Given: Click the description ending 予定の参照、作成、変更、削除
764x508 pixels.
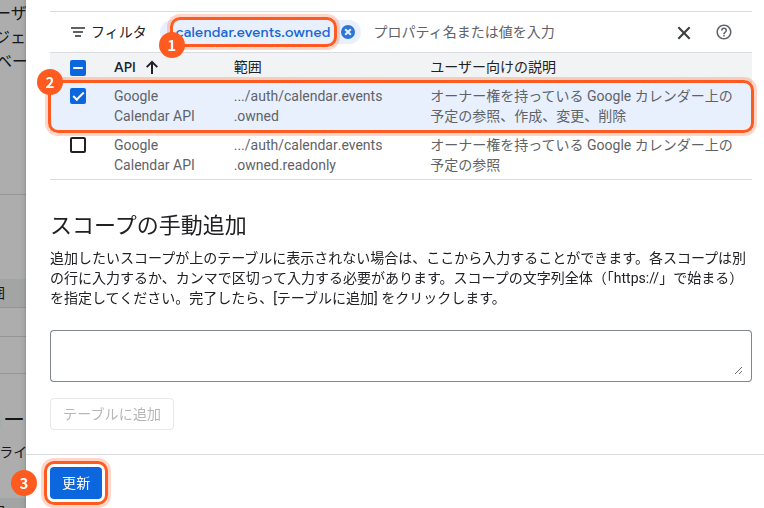Looking at the screenshot, I should point(581,106).
